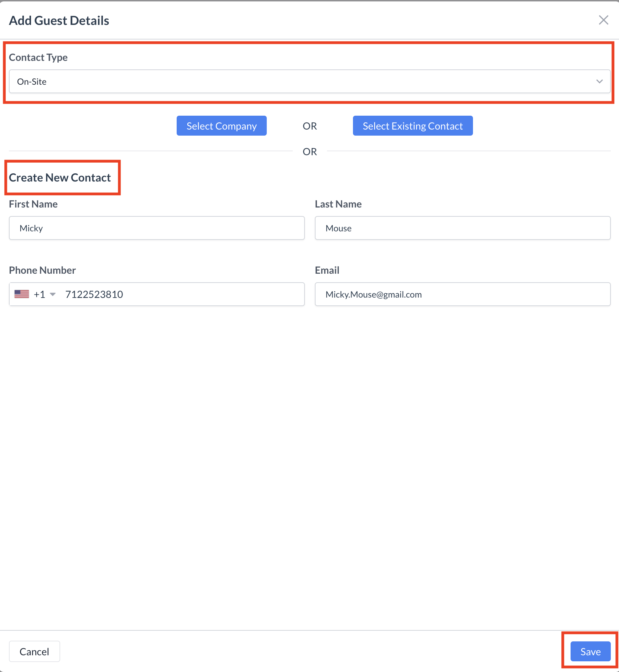619x672 pixels.
Task: Click the Last Name label
Action: click(x=338, y=204)
